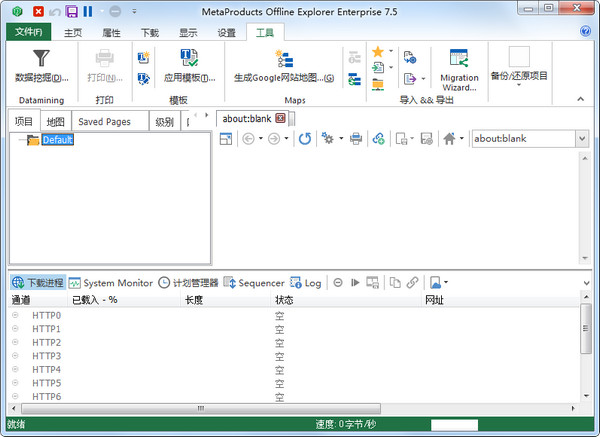
Task: Expand the address bar dropdown
Action: click(x=582, y=139)
